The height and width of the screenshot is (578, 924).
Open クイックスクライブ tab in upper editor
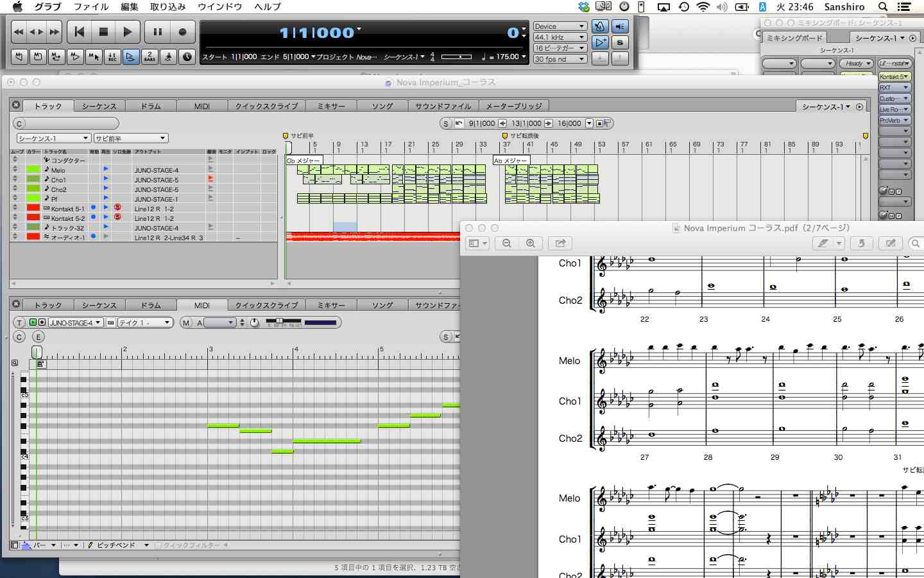pos(266,106)
